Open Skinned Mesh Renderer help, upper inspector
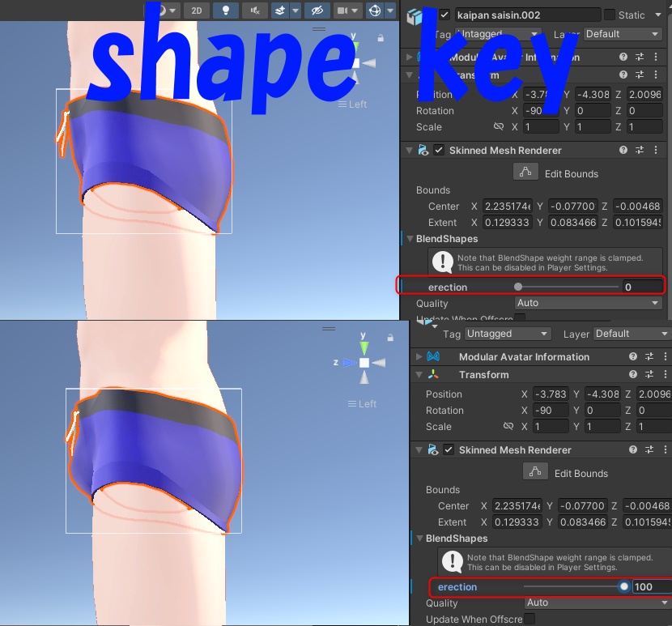 coord(623,150)
